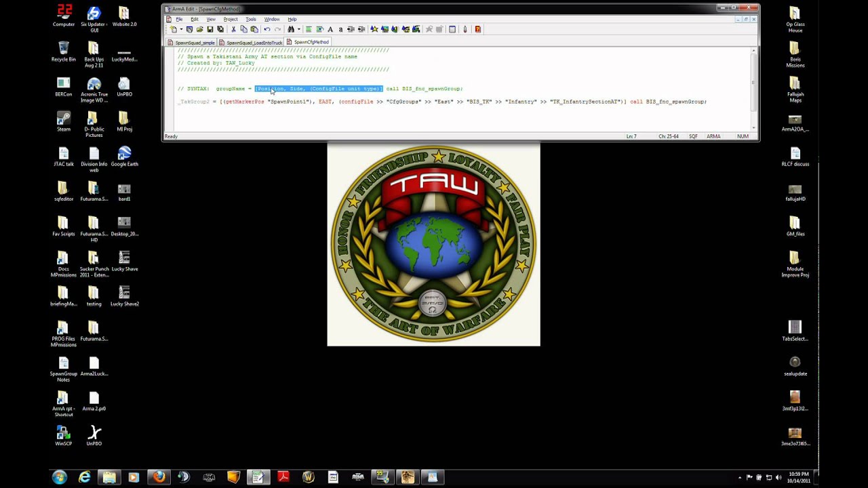The width and height of the screenshot is (868, 488).
Task: Click the uppercase A toolbar icon
Action: [x=330, y=29]
